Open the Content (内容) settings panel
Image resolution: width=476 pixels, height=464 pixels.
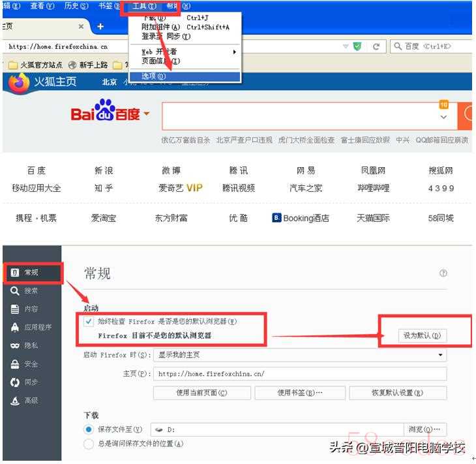click(x=31, y=309)
